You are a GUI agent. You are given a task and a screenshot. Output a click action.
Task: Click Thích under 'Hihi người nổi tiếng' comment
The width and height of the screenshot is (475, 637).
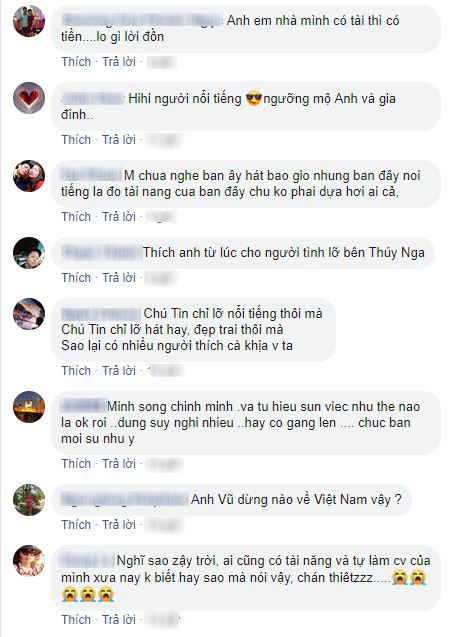pos(76,140)
